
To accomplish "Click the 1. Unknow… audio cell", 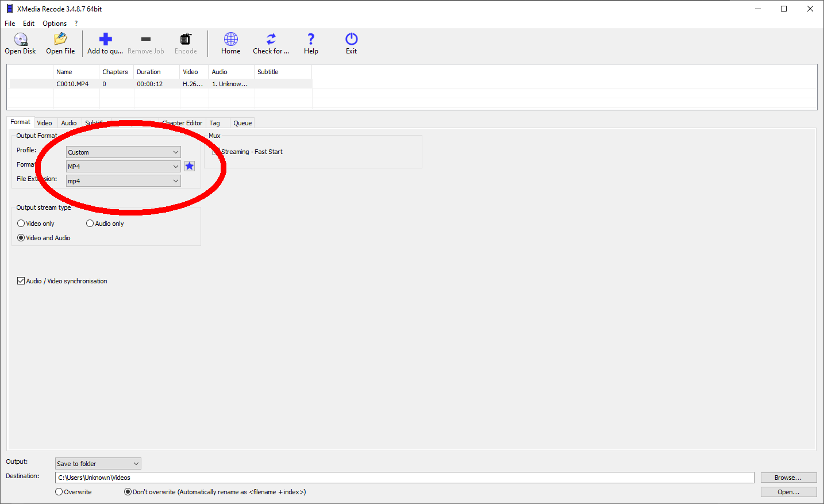I will (230, 84).
